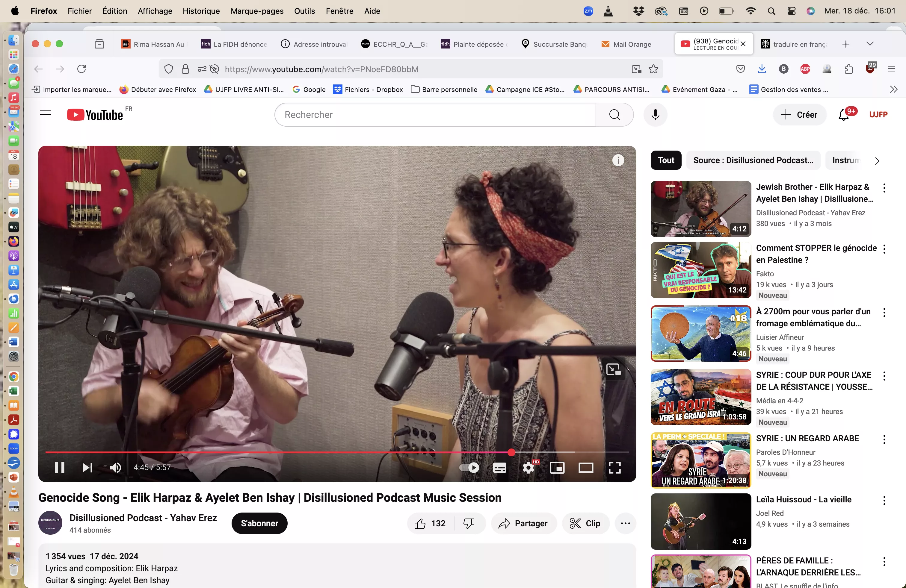Open the Jewish Brother video thumbnail
Image resolution: width=906 pixels, height=588 pixels.
700,209
